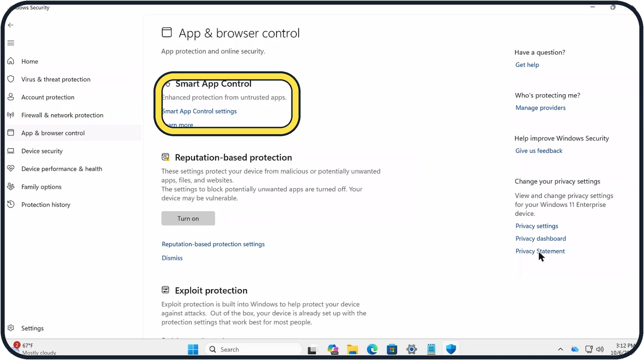Dismiss the reputation-based protection warning
644x360 pixels.
172,258
